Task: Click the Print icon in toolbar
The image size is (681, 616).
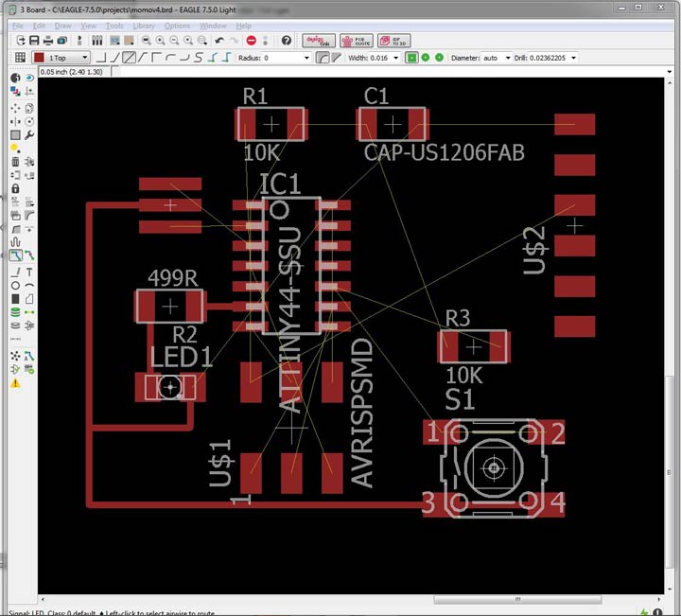Action: pos(48,41)
